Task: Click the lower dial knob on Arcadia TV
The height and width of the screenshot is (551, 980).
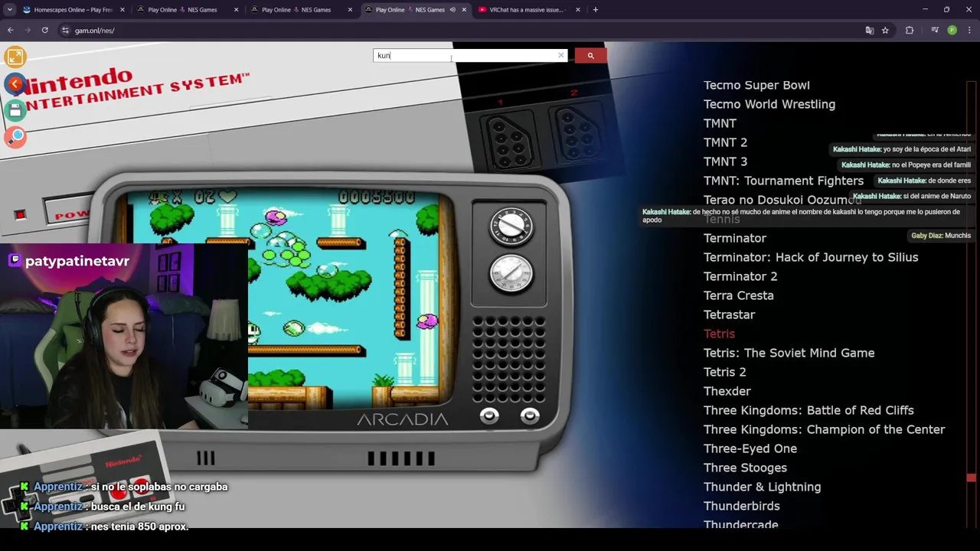Action: (x=511, y=273)
